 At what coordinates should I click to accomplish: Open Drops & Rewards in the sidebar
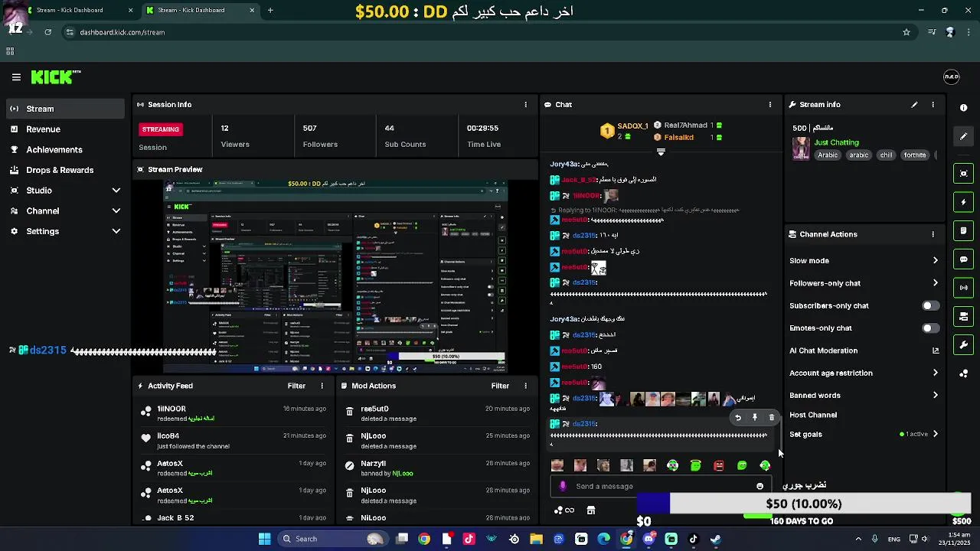(x=65, y=170)
